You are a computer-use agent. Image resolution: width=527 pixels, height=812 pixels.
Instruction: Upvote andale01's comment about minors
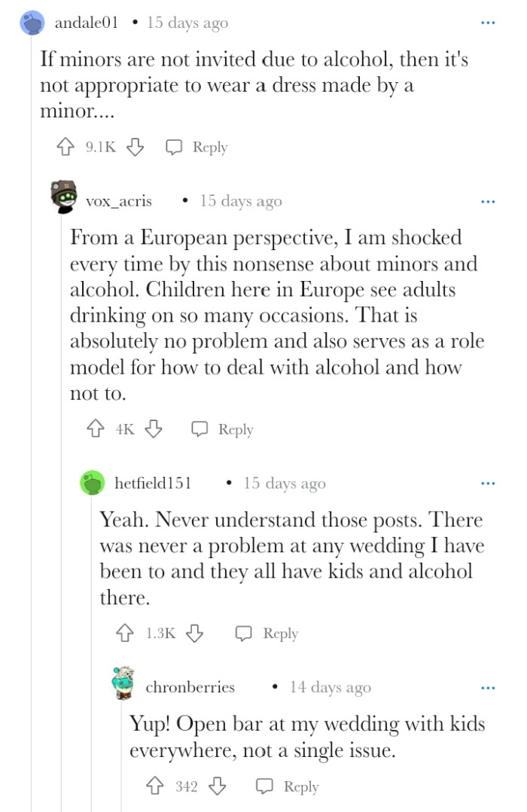(x=65, y=147)
